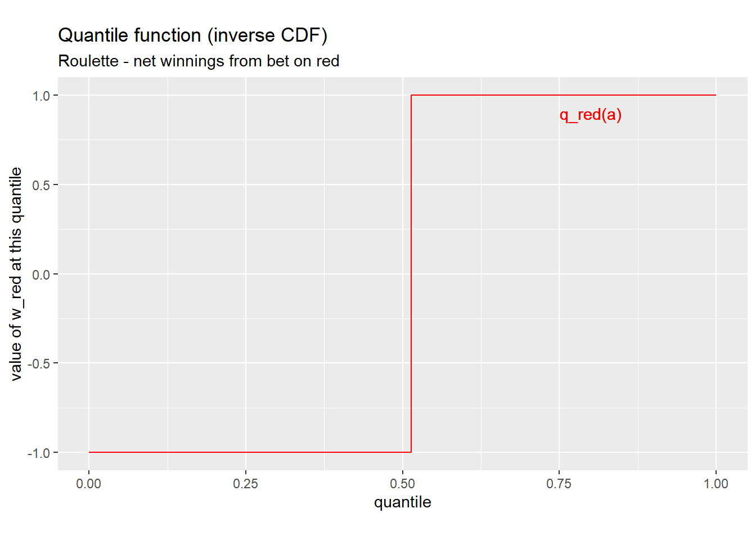
Task: Click the subtitle about Roulette net winnings
Action: click(199, 61)
